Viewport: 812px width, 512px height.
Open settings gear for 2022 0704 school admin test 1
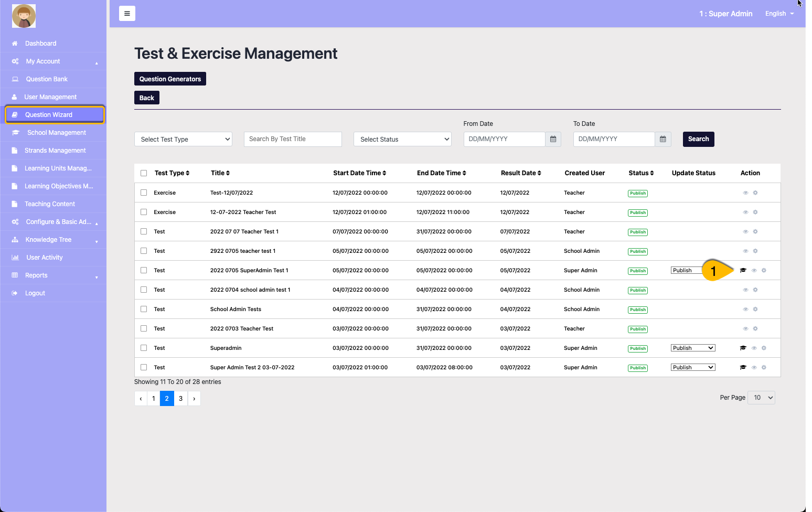click(755, 290)
